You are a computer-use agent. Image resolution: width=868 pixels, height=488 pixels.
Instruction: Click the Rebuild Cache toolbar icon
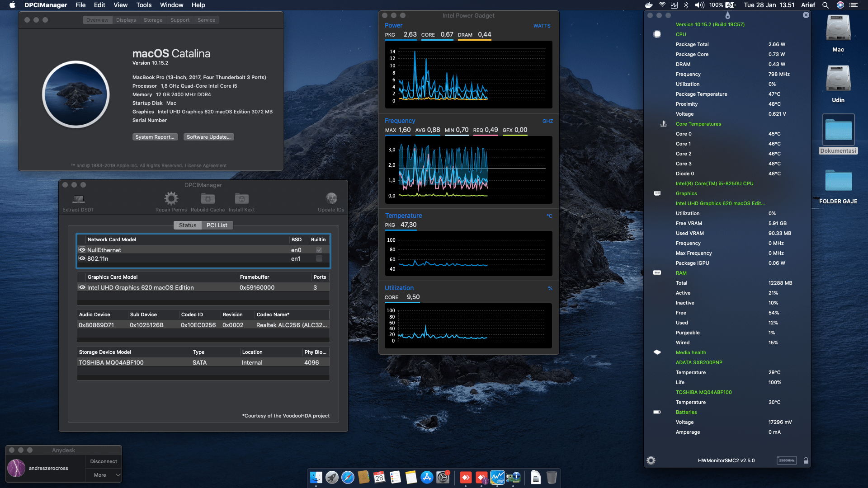pyautogui.click(x=208, y=198)
